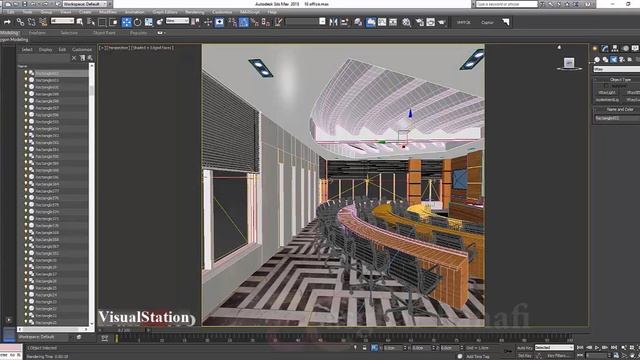Screen dimensions: 640x360
Task: Open the Render Setup icon
Action: pos(420,22)
